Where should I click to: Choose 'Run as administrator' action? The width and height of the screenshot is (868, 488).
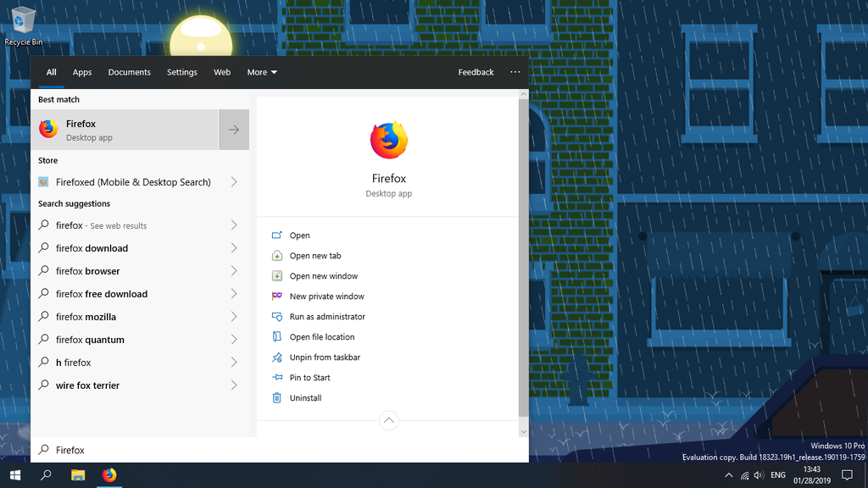tap(327, 317)
